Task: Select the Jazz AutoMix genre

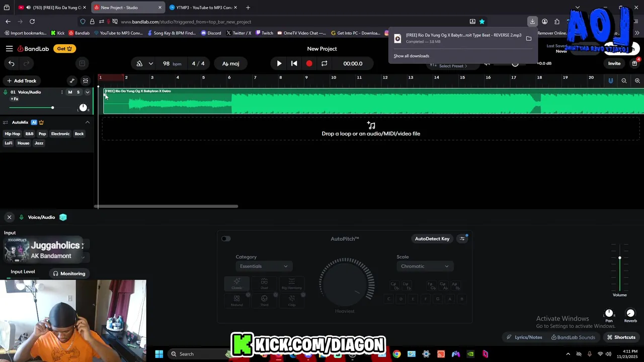Action: point(39,143)
